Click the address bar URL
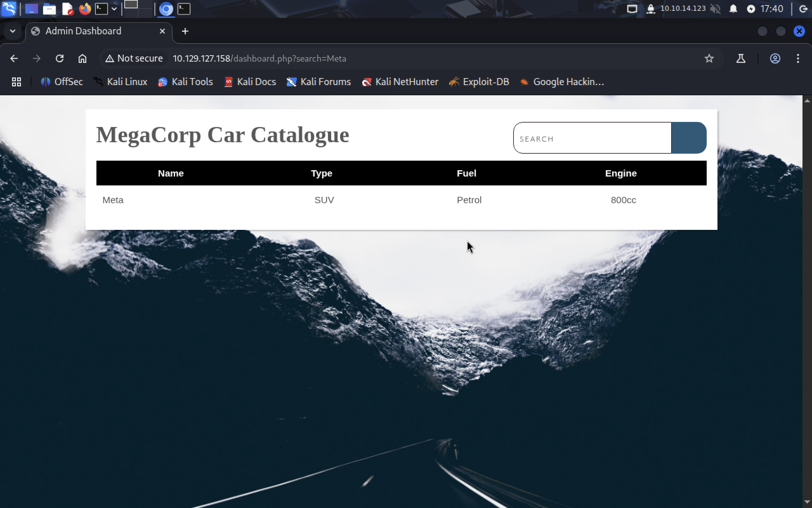The width and height of the screenshot is (812, 508). [x=259, y=58]
